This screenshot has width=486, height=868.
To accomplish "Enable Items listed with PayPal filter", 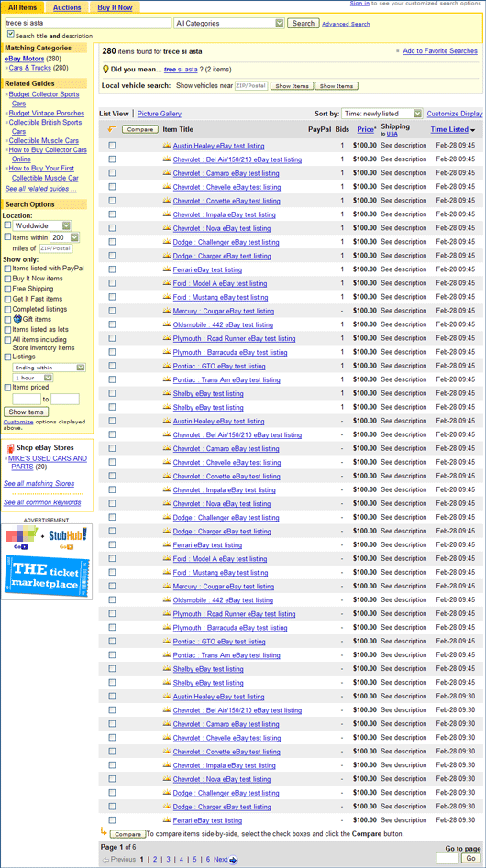I will 7,269.
